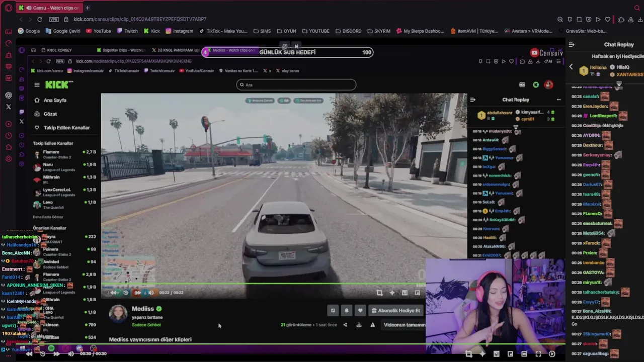Open sidebar settings gear
The height and width of the screenshot is (362, 644).
pos(9,159)
